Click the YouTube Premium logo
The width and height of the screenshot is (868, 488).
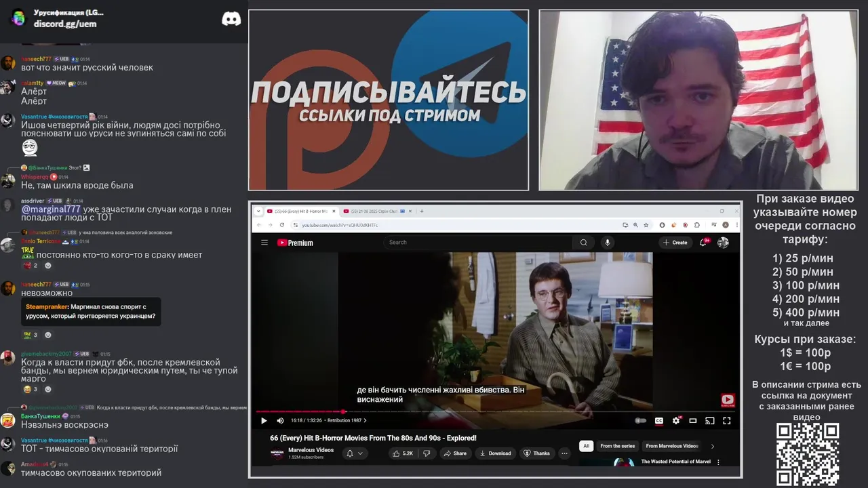coord(295,243)
